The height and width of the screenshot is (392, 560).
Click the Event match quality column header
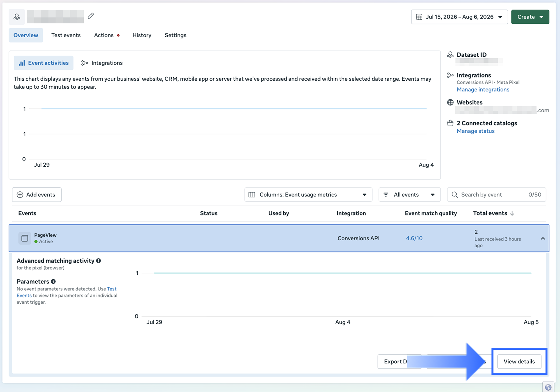coord(431,213)
